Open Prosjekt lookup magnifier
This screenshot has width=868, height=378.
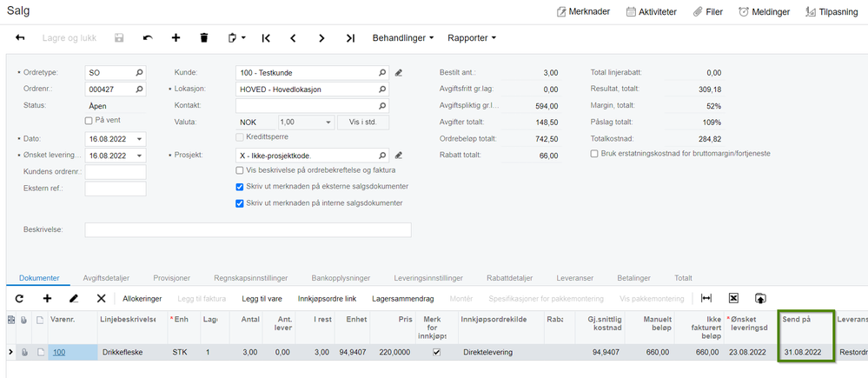(x=382, y=155)
